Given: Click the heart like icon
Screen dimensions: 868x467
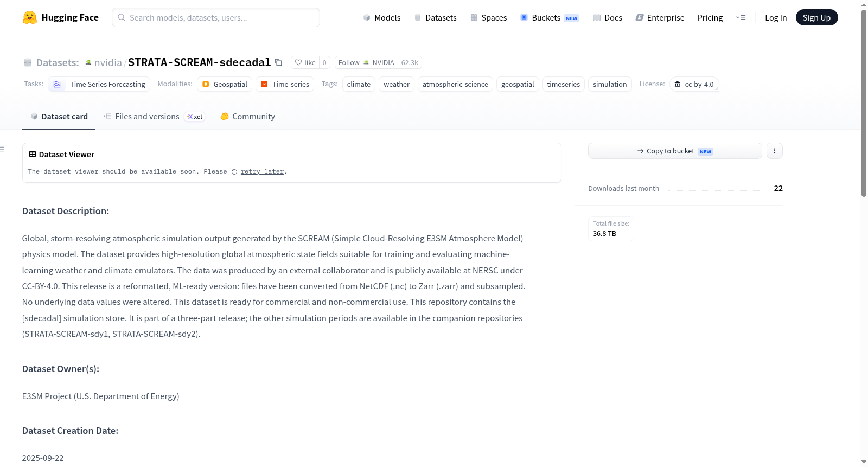Looking at the screenshot, I should tap(298, 62).
